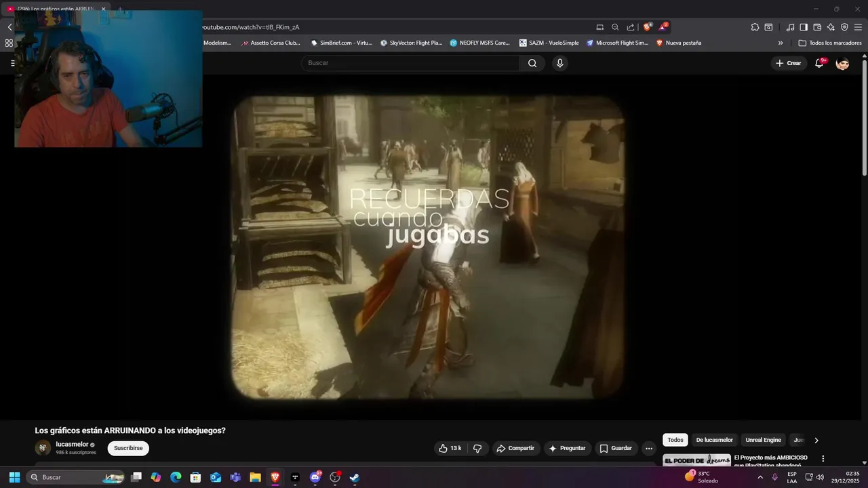Open Brave Leo AI sparkle icon

(x=831, y=27)
